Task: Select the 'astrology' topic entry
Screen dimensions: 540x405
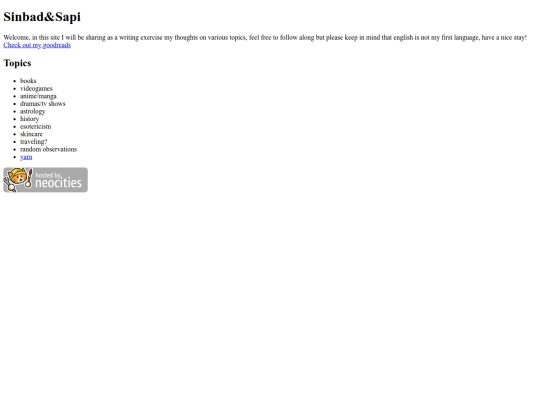Action: coord(32,111)
